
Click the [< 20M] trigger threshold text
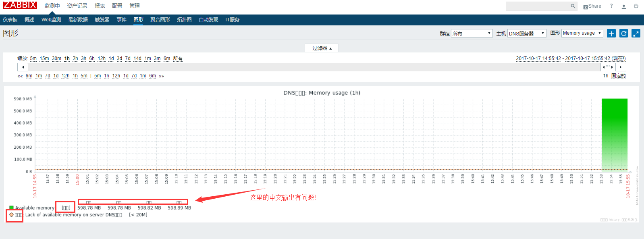coord(138,215)
